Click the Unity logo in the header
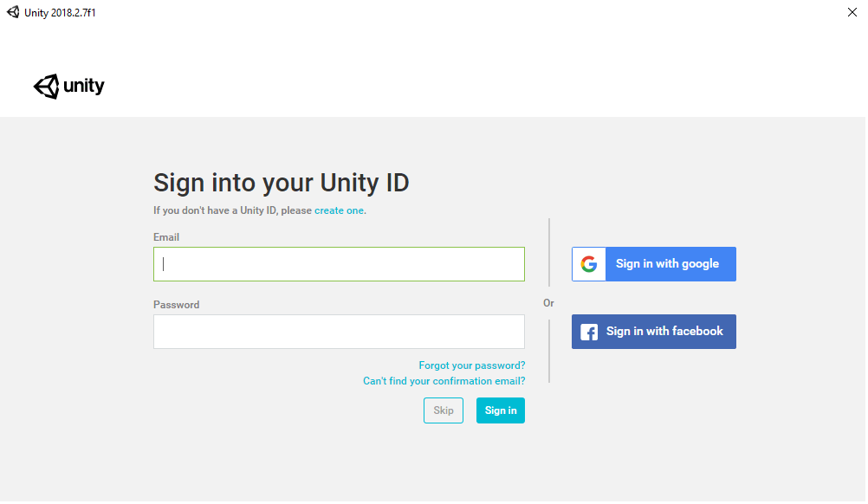 (68, 87)
